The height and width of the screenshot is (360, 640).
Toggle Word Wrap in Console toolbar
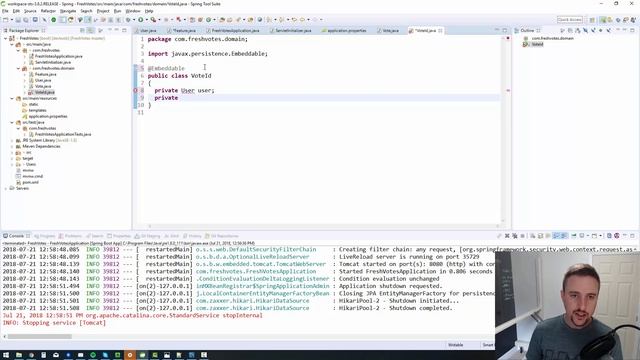point(548,236)
